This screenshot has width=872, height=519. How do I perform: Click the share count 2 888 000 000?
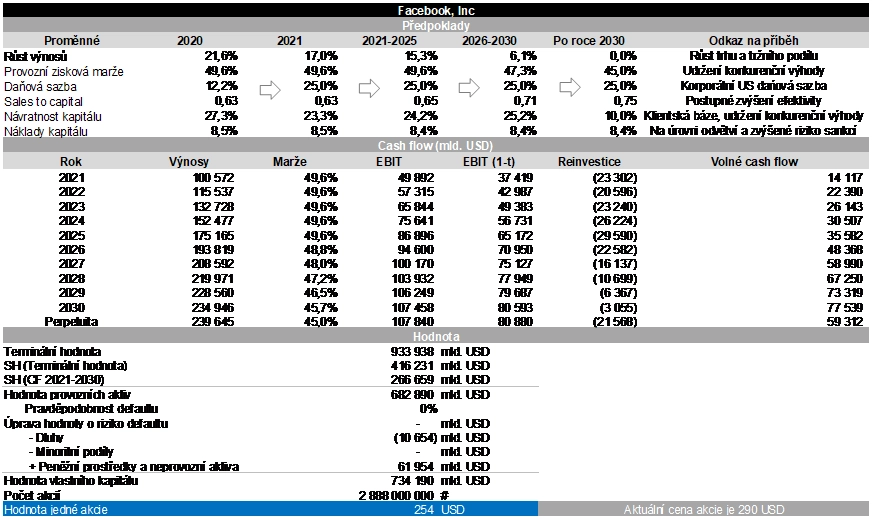pyautogui.click(x=396, y=496)
